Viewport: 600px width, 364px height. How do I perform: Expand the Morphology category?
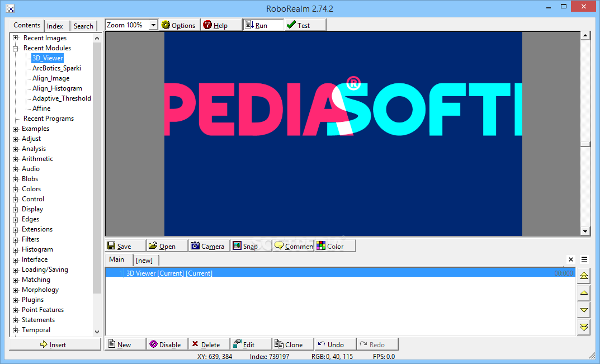click(15, 290)
